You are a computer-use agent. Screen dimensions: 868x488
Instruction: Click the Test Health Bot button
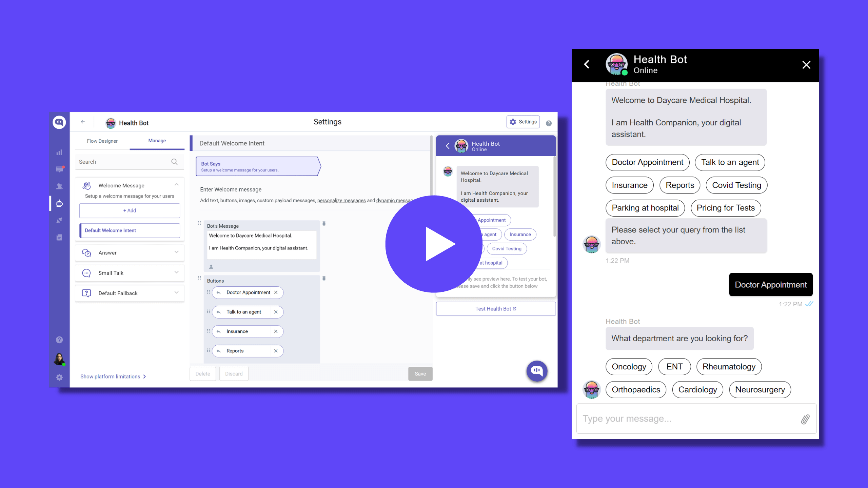coord(495,309)
